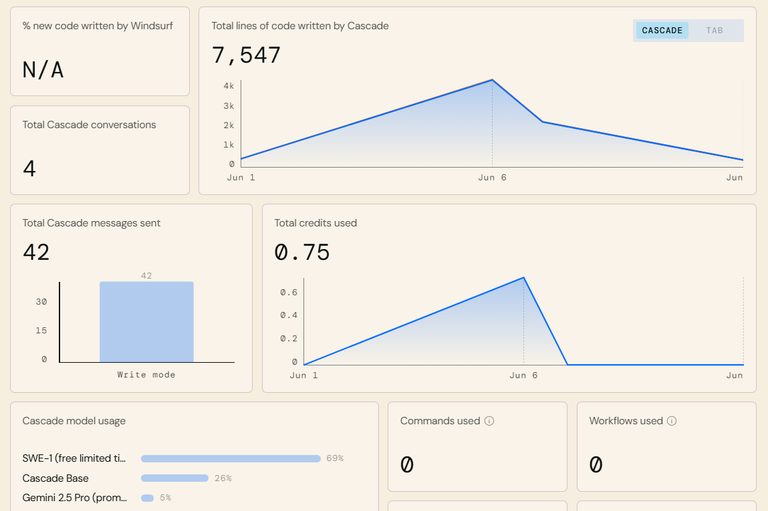This screenshot has height=511, width=768.
Task: Click the 0.75 credits used value
Action: (x=302, y=252)
